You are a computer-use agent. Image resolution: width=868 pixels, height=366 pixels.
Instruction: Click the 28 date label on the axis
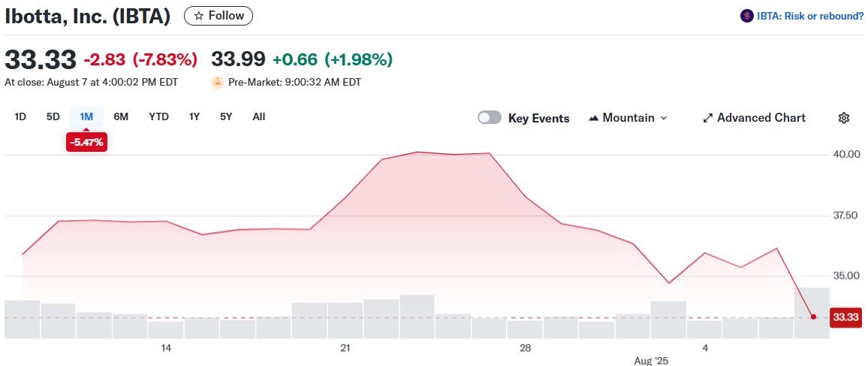pyautogui.click(x=526, y=348)
